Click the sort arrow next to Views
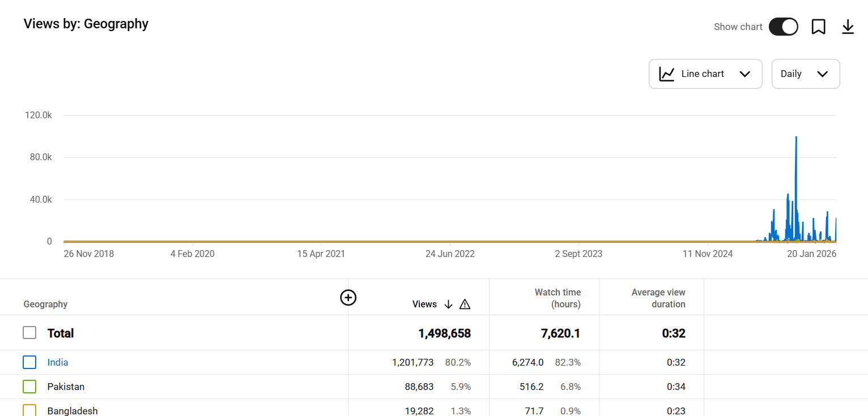868x416 pixels. coord(448,305)
